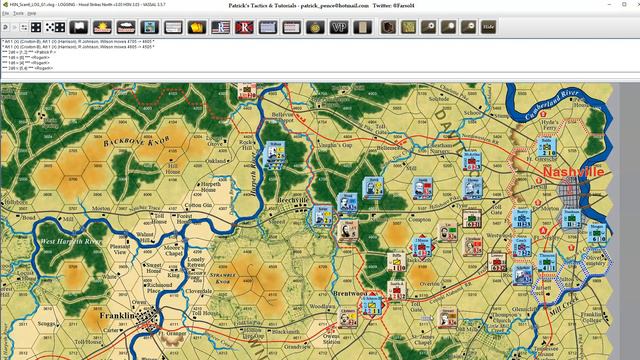This screenshot has height=360, width=640.
Task: Show the map overview window icon
Action: 409,27
